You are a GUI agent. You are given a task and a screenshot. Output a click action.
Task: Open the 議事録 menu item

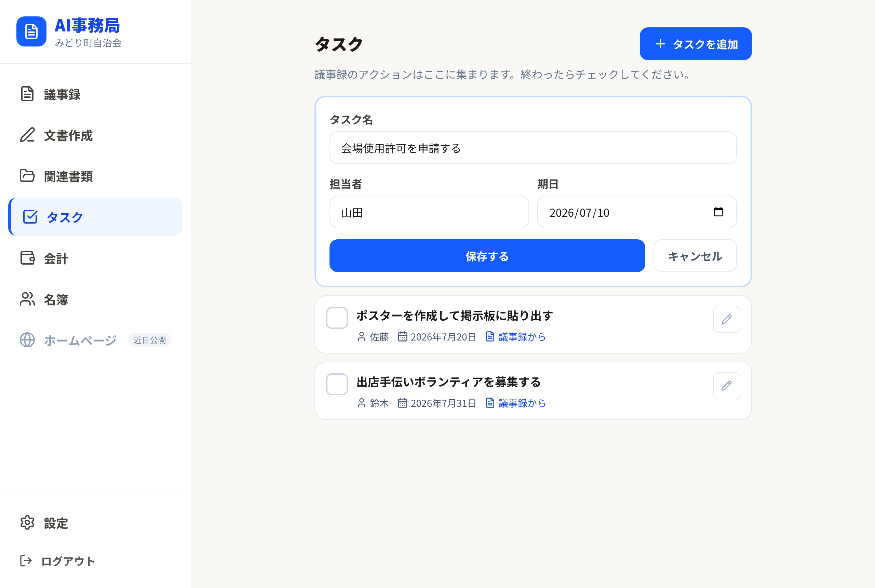(95, 94)
